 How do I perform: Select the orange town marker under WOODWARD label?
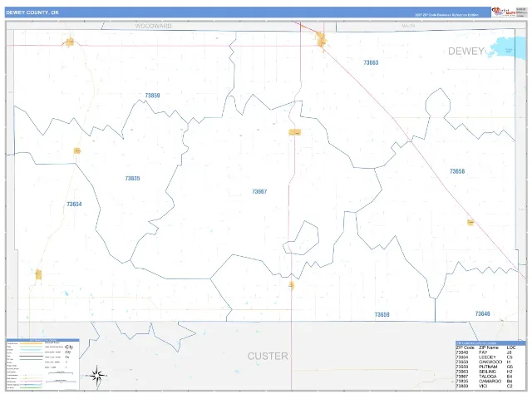pos(70,42)
